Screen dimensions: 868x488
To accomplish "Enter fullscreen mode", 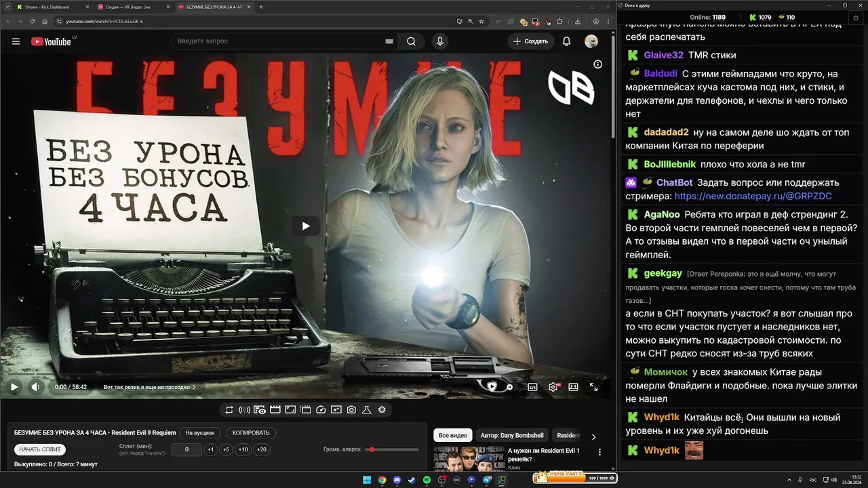I will click(593, 387).
